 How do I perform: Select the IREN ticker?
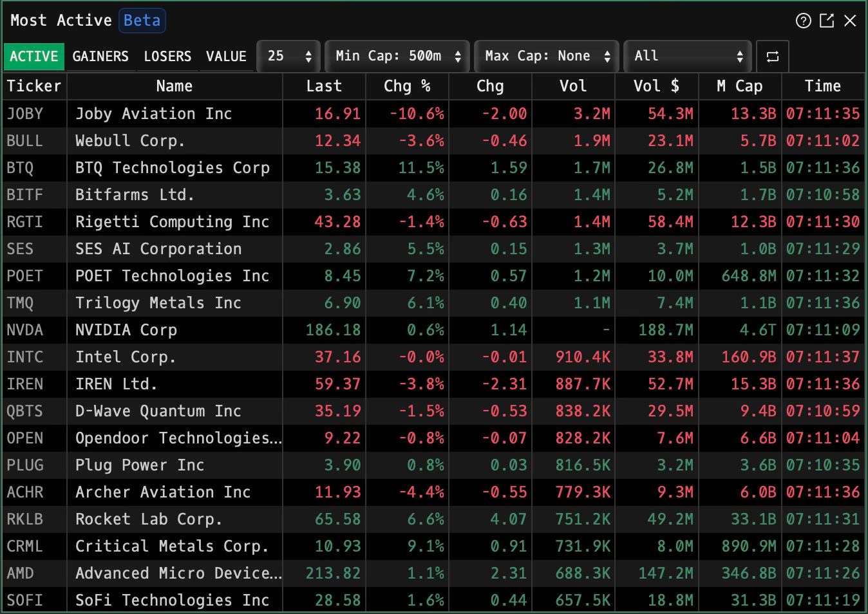click(24, 384)
